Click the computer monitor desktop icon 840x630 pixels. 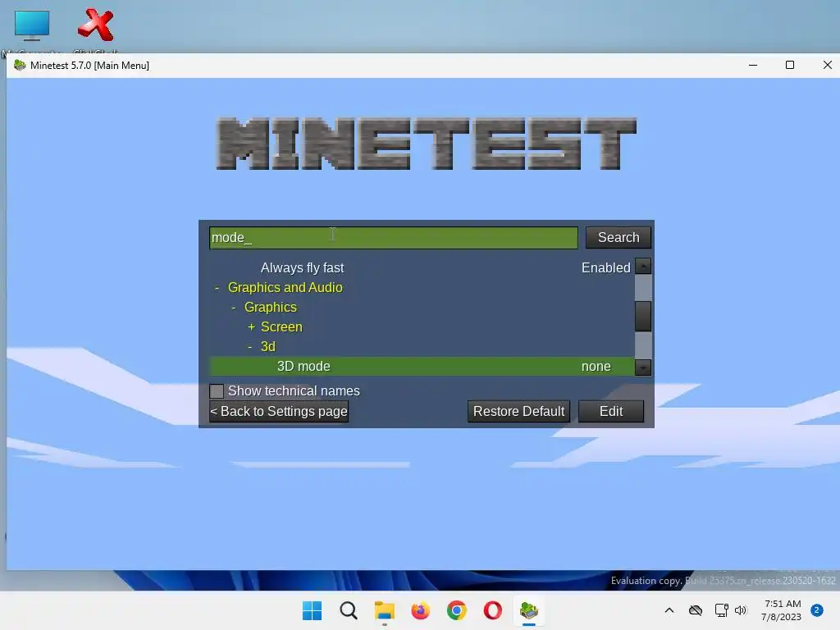coord(32,25)
